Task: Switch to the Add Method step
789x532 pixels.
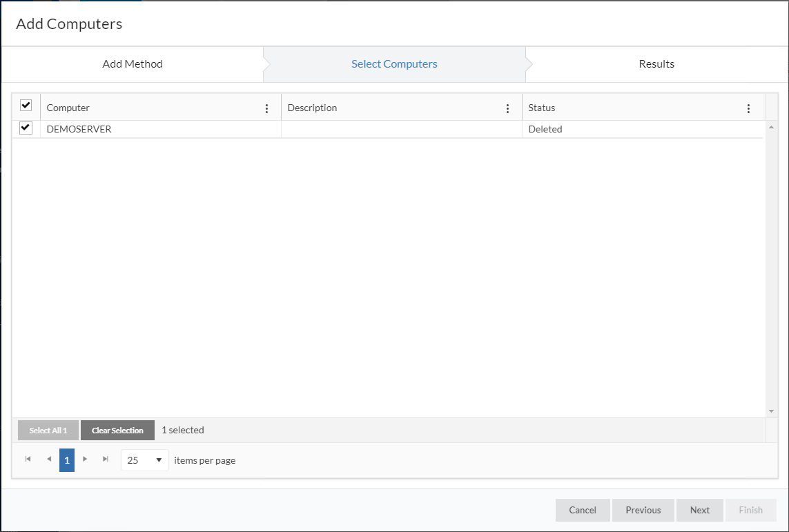Action: click(133, 64)
